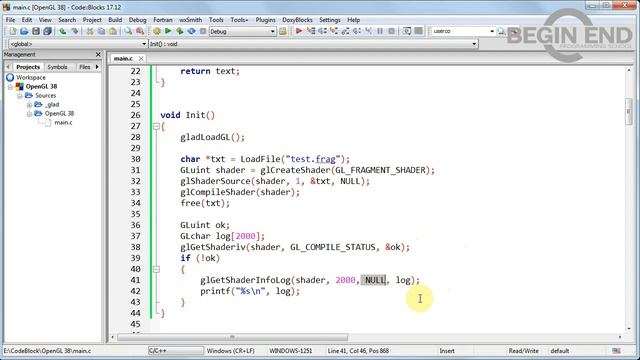Open the Build menu

coord(115,20)
